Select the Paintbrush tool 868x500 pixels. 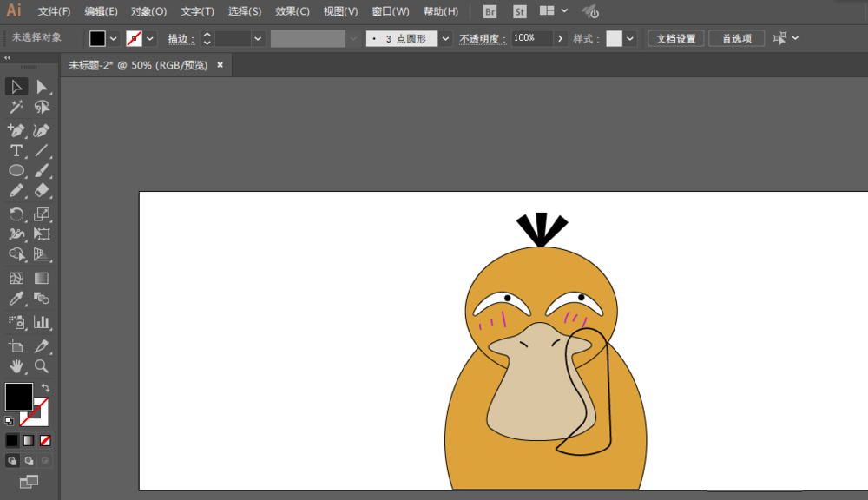point(42,170)
